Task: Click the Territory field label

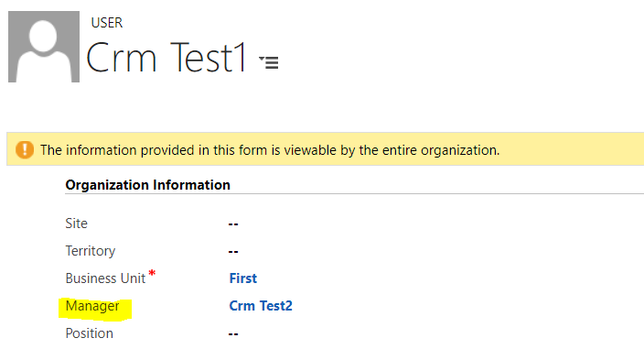Action: point(91,251)
